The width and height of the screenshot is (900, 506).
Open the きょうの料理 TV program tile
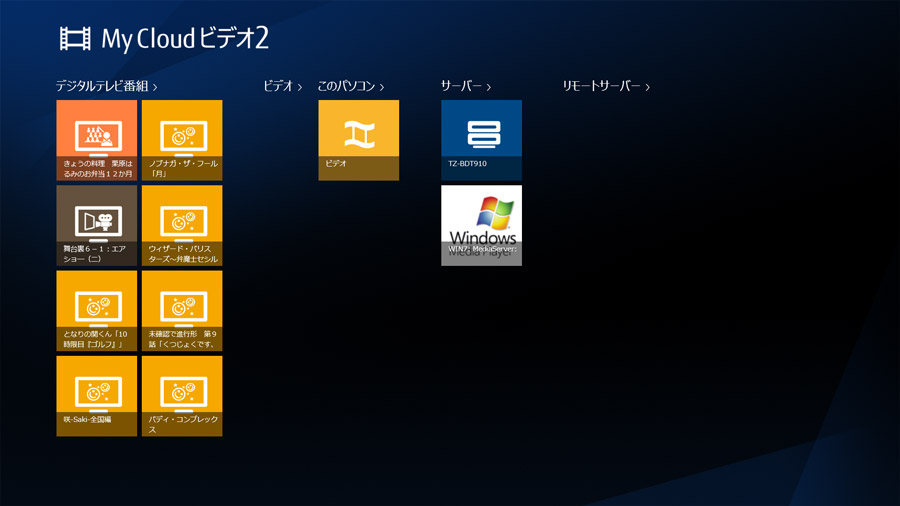click(x=97, y=140)
